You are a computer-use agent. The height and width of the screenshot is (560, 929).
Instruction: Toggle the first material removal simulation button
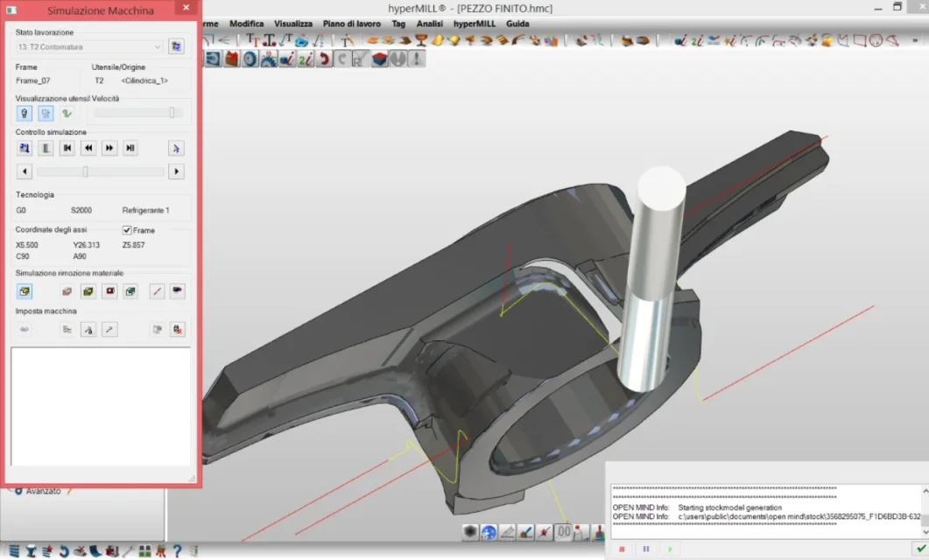[25, 291]
